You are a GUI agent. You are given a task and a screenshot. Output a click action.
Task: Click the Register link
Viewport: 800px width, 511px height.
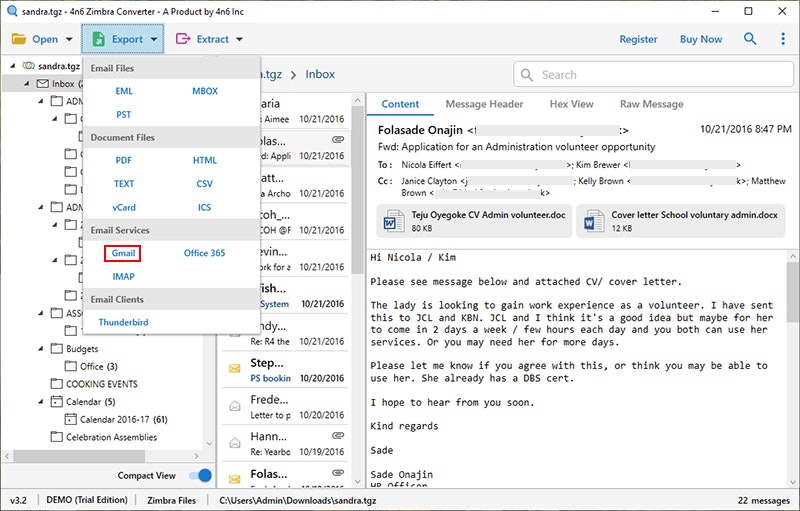(638, 39)
